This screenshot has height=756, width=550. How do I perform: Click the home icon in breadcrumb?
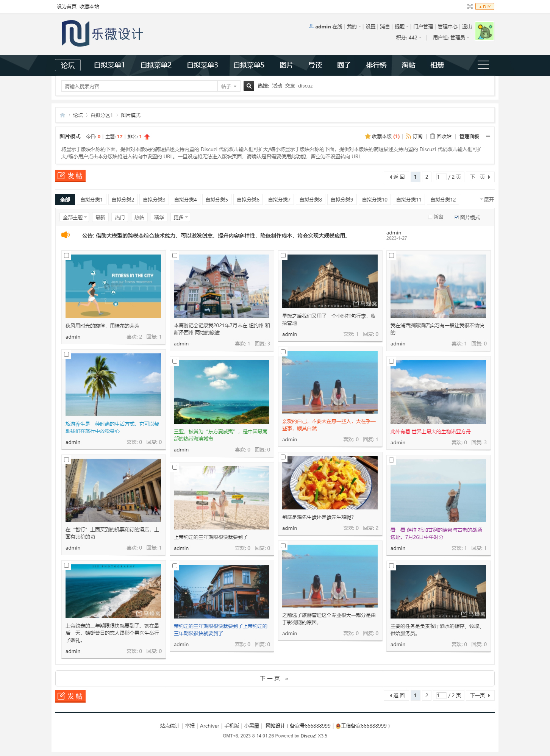[x=62, y=115]
